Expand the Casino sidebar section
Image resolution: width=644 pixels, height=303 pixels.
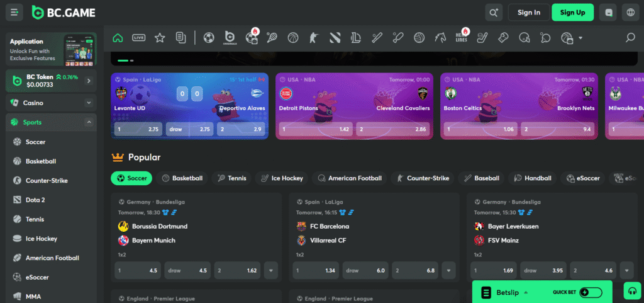[89, 103]
